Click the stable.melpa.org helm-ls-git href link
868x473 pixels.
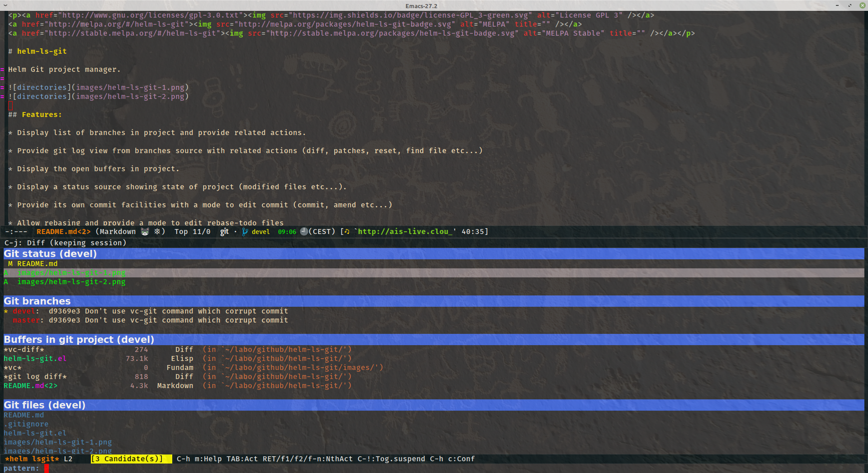[132, 33]
